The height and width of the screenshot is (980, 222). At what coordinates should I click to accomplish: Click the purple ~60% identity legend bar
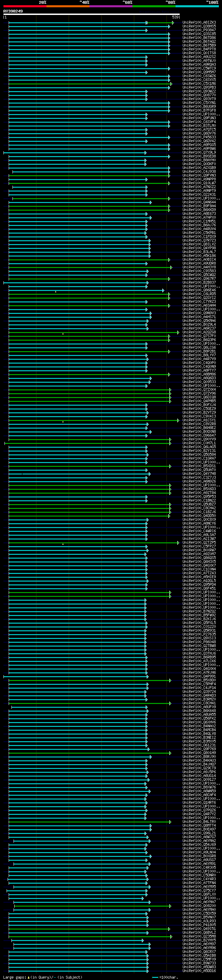(x=111, y=6)
